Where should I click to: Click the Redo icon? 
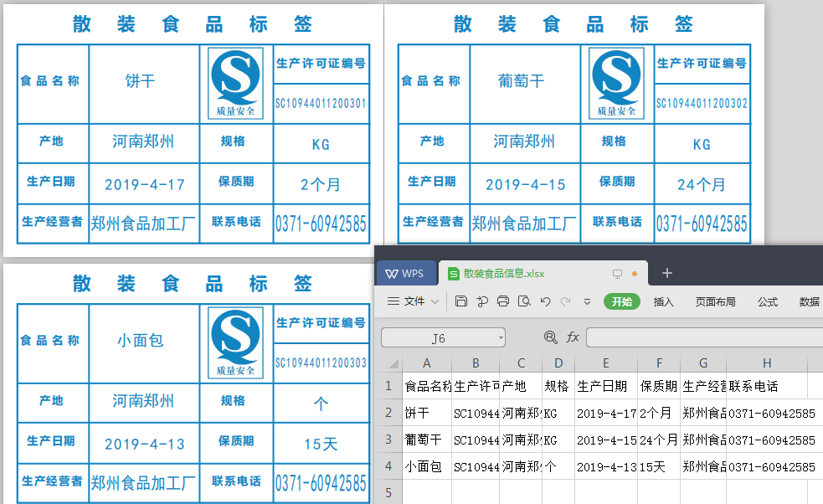[565, 302]
